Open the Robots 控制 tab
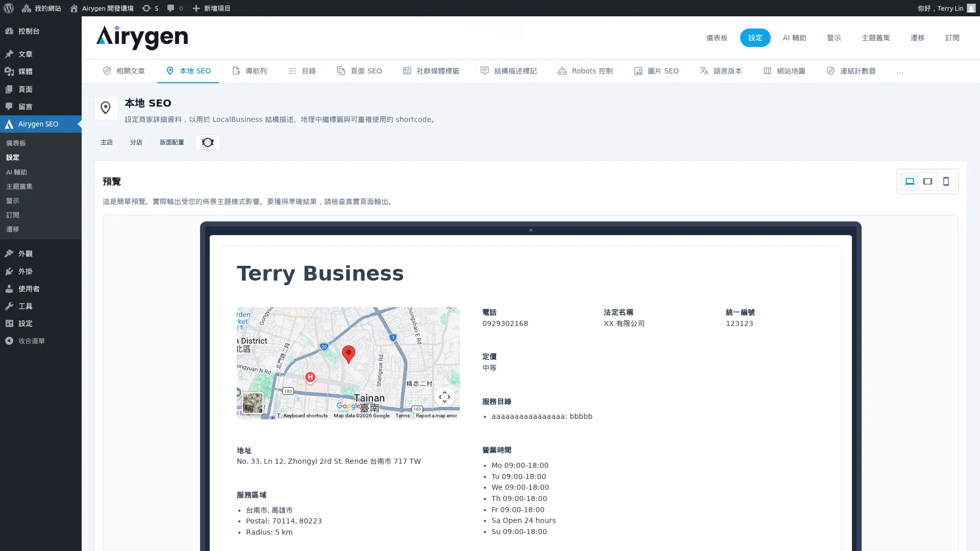The width and height of the screenshot is (980, 551). 585,71
